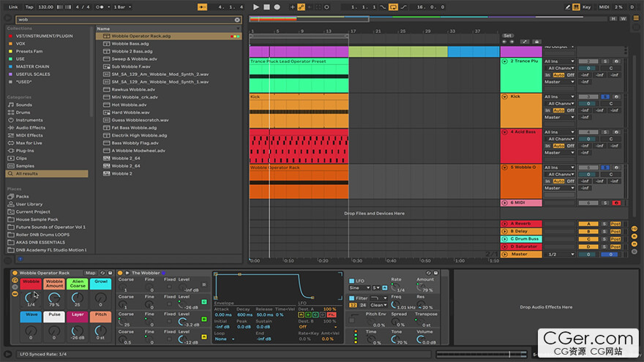This screenshot has width=644, height=362.
Task: Click the Tap tempo button
Action: click(x=29, y=7)
